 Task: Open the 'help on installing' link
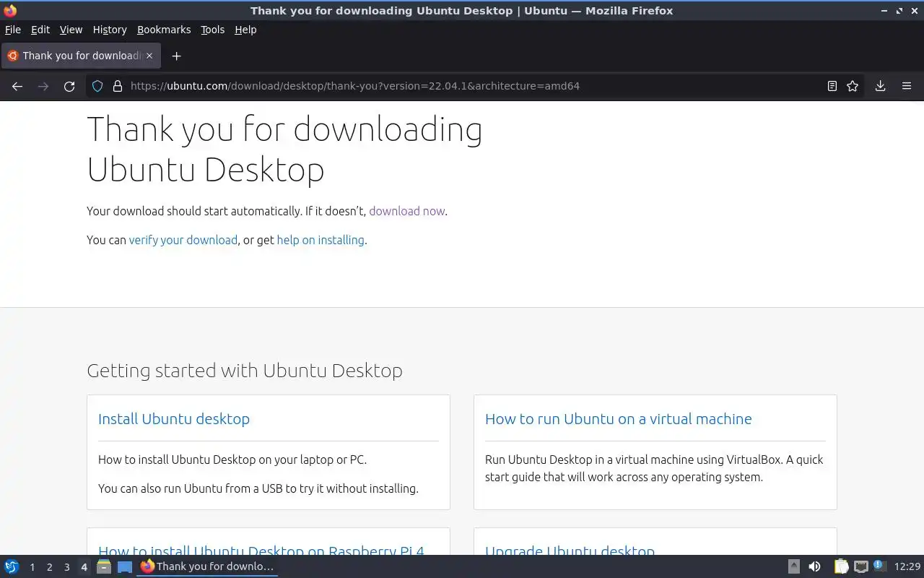(321, 240)
